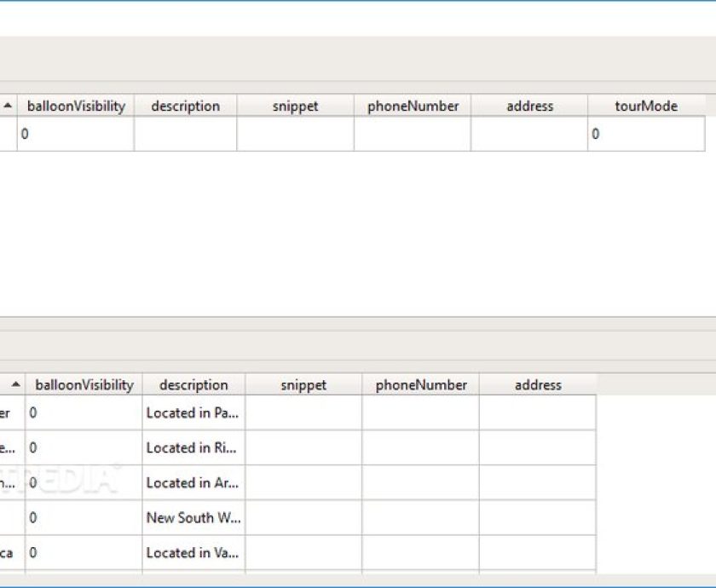This screenshot has height=588, width=716.
Task: Select the 'New South W...' description cell
Action: click(193, 518)
